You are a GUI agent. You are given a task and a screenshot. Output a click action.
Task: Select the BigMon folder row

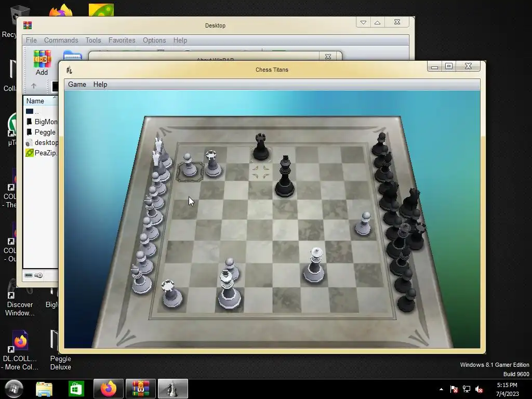pyautogui.click(x=41, y=122)
